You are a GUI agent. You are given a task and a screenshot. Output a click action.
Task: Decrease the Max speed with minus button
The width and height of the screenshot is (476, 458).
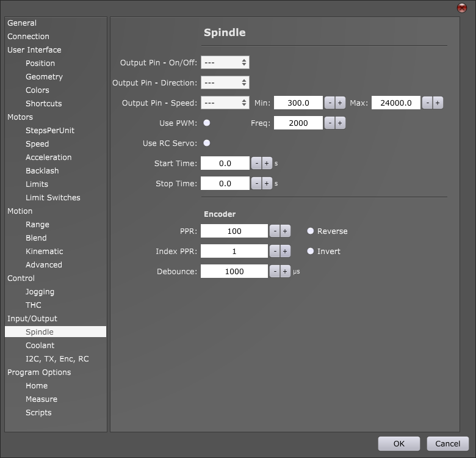tap(427, 103)
